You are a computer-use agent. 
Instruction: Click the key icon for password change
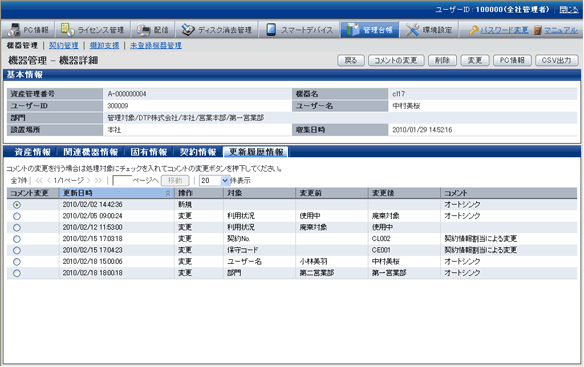tap(474, 30)
